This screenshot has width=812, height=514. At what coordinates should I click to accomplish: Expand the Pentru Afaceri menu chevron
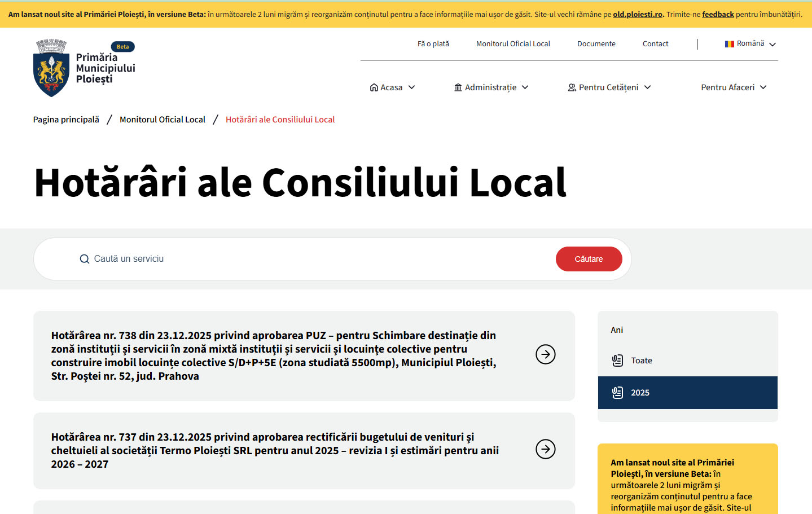763,87
